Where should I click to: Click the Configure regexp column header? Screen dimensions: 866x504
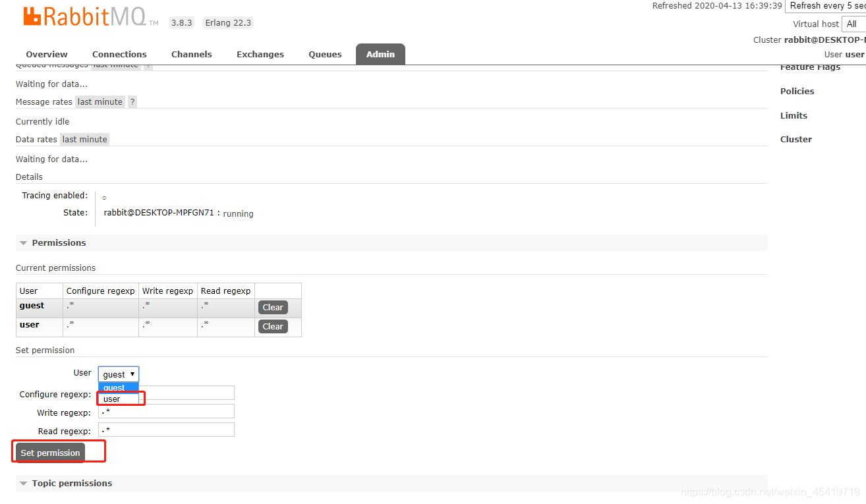(101, 291)
